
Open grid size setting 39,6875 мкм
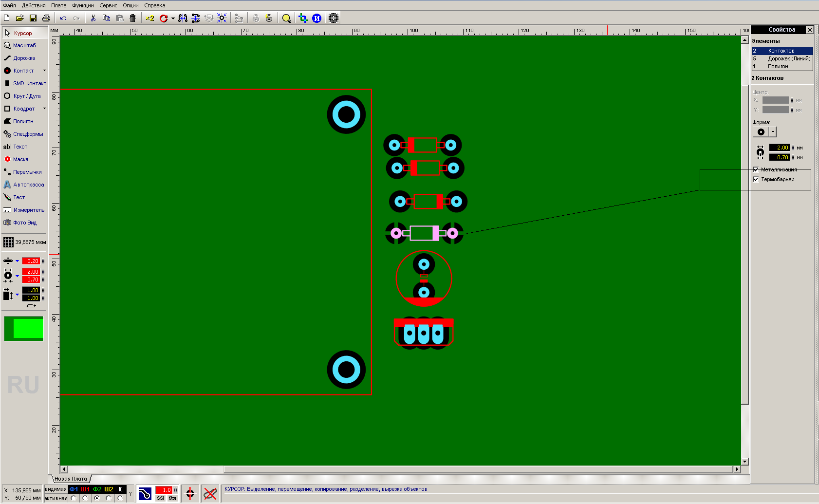pos(25,242)
